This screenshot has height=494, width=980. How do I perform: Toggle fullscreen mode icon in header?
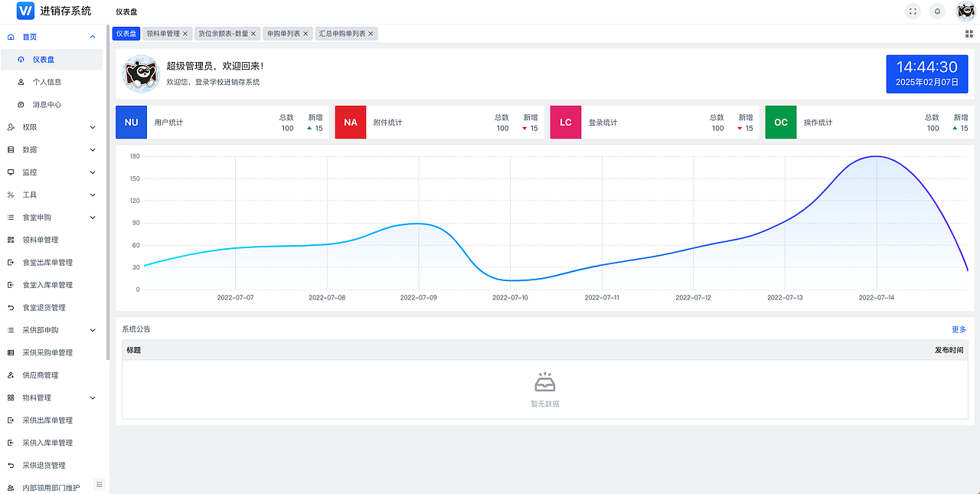pos(912,11)
